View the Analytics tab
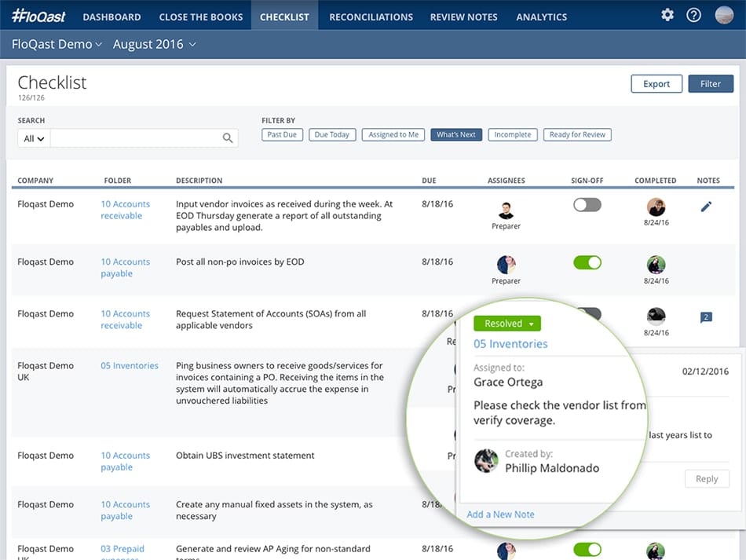The width and height of the screenshot is (746, 560). (x=541, y=17)
